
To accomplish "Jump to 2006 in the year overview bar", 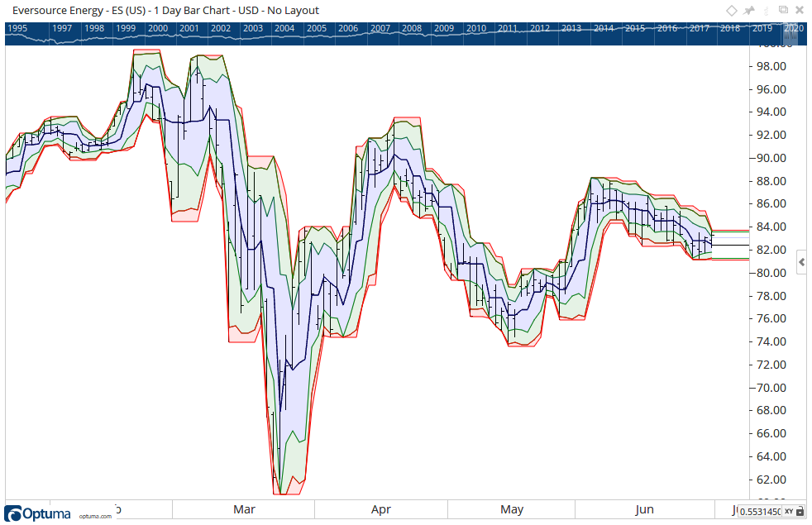I will pos(348,28).
